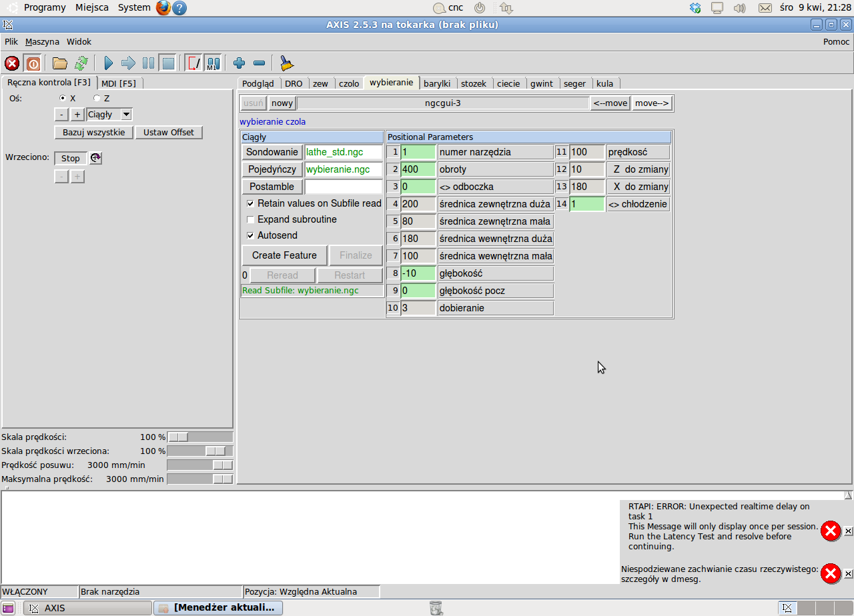The image size is (854, 616).
Task: Select Z axis radio button
Action: (x=97, y=98)
